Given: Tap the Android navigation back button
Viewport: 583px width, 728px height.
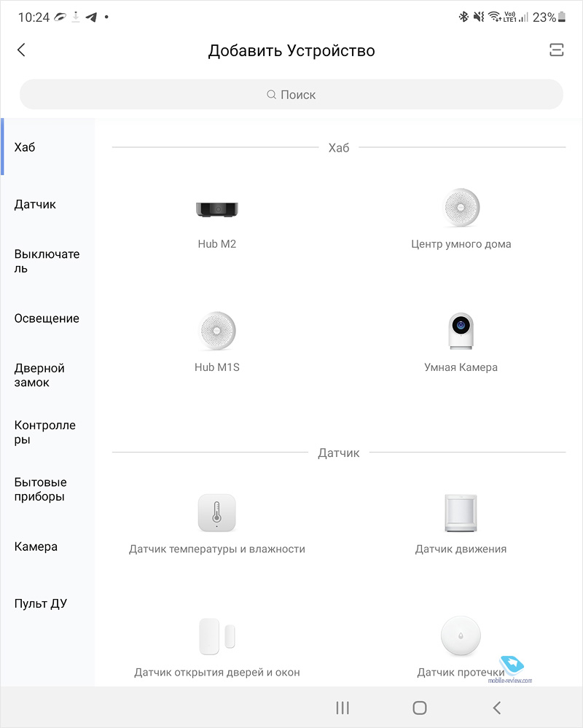Looking at the screenshot, I should (497, 708).
